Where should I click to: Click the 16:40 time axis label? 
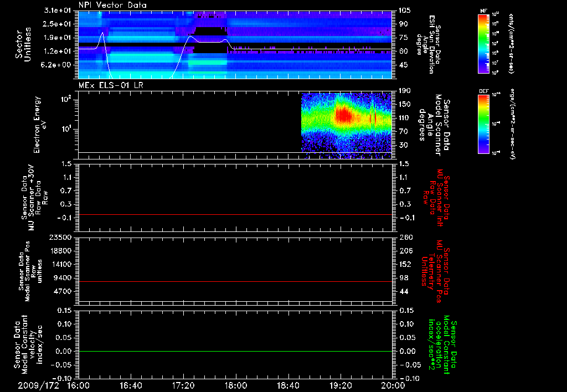[x=131, y=385]
